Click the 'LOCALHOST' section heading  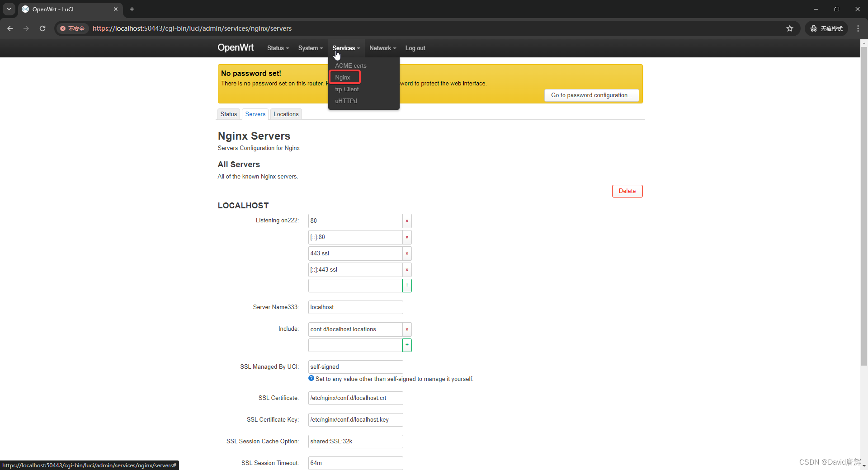[243, 206]
